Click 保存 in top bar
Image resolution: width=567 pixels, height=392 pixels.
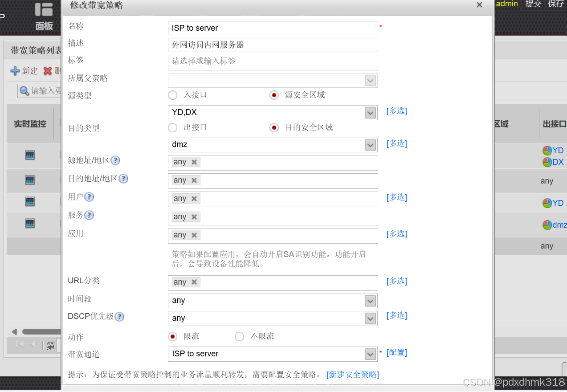point(556,4)
